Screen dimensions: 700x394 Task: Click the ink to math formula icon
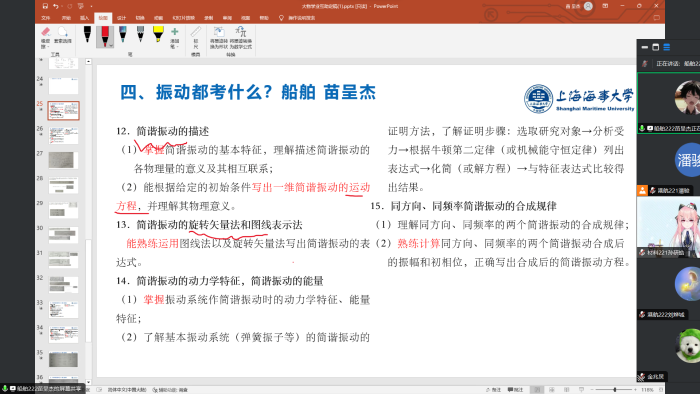241,37
